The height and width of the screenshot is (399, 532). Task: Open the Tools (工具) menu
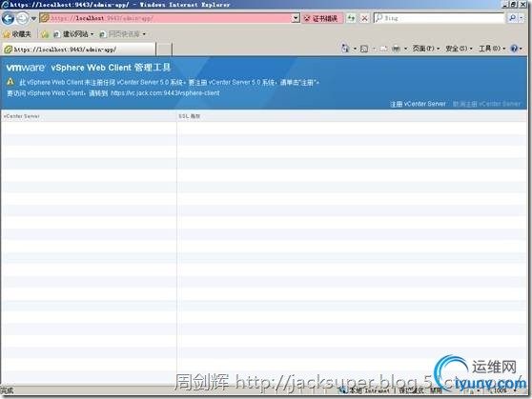492,49
